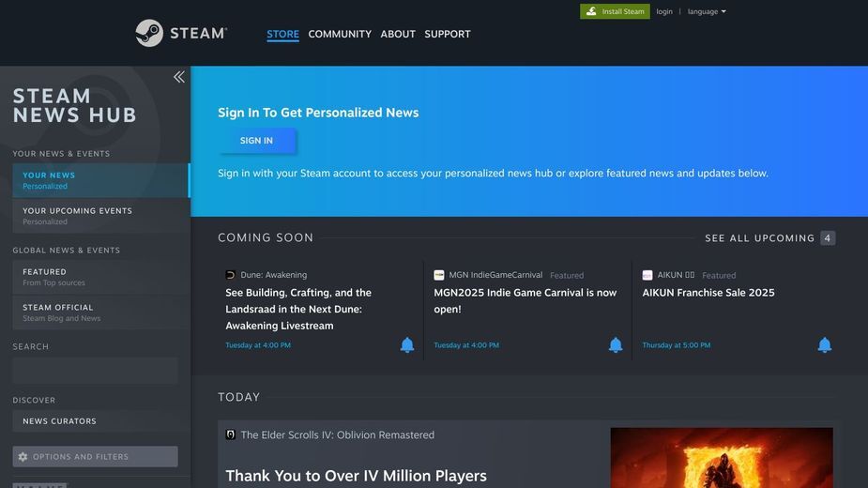Click the Dune: Awakening source name
Screen dimensions: 868x488
tap(273, 275)
